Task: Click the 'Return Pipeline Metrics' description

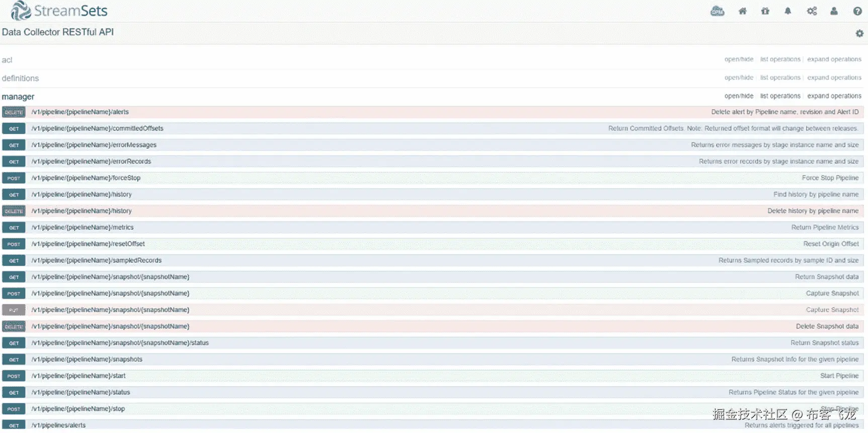Action: tap(825, 228)
